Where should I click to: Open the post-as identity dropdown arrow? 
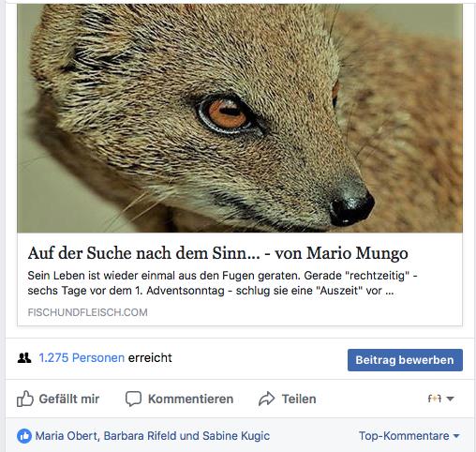[450, 399]
